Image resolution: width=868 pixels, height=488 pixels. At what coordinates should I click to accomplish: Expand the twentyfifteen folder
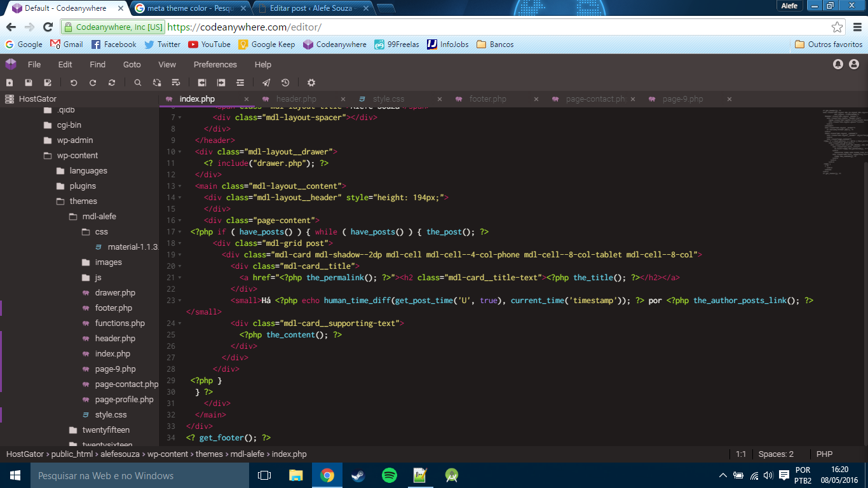coord(73,430)
